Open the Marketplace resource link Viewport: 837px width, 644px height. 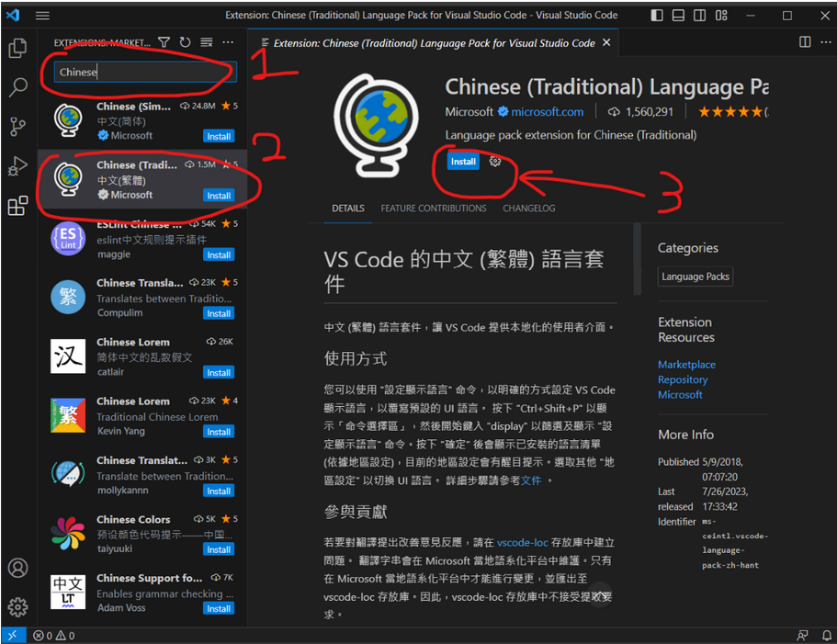click(686, 365)
